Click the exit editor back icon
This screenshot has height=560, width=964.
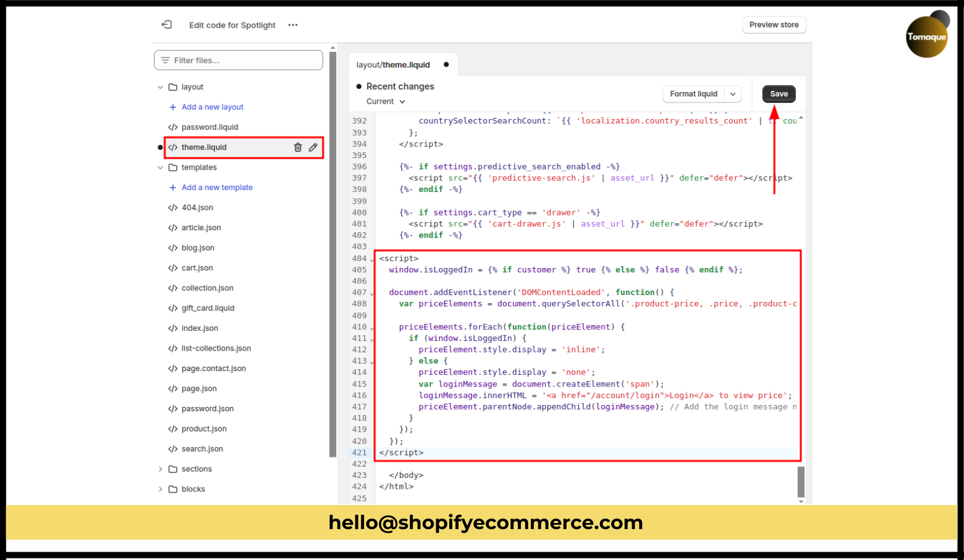[x=167, y=25]
